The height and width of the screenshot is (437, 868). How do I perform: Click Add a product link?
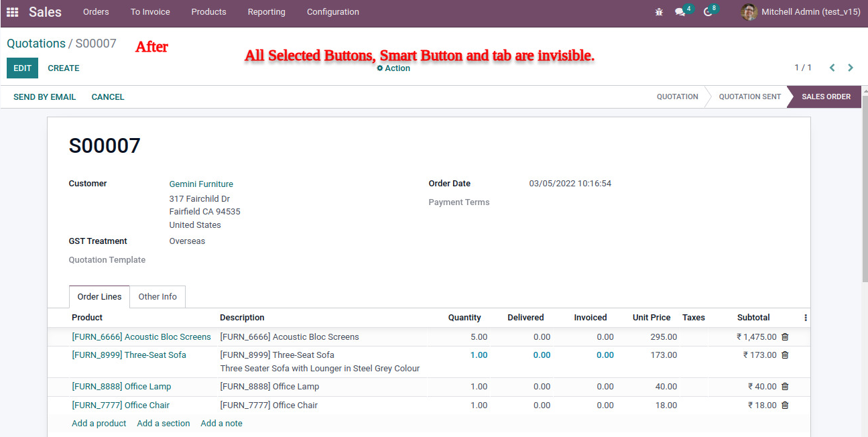(x=99, y=424)
